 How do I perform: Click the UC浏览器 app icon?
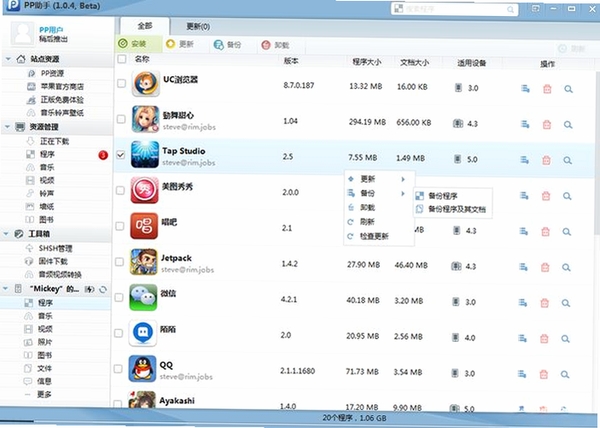click(146, 83)
